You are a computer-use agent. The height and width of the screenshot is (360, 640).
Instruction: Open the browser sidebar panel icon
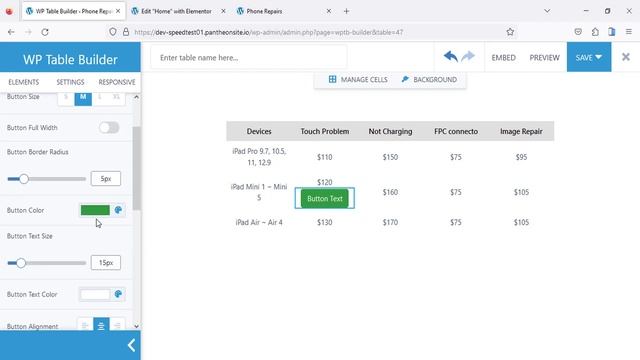click(x=611, y=32)
